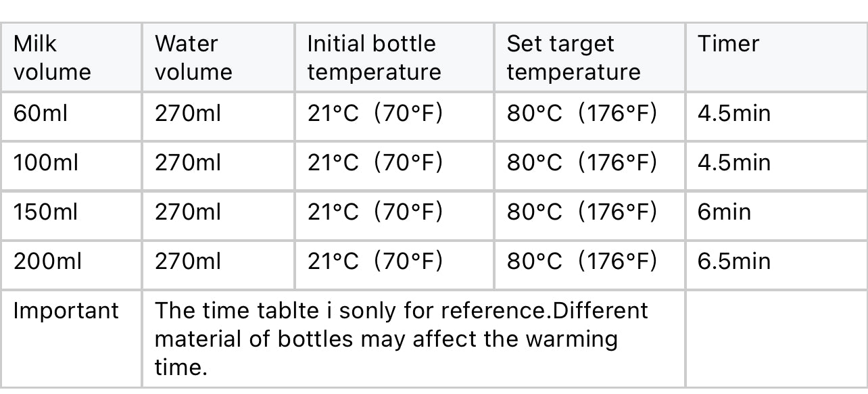Viewport: 868px width, 394px height.
Task: Select the 6min timer cell
Action: [724, 212]
